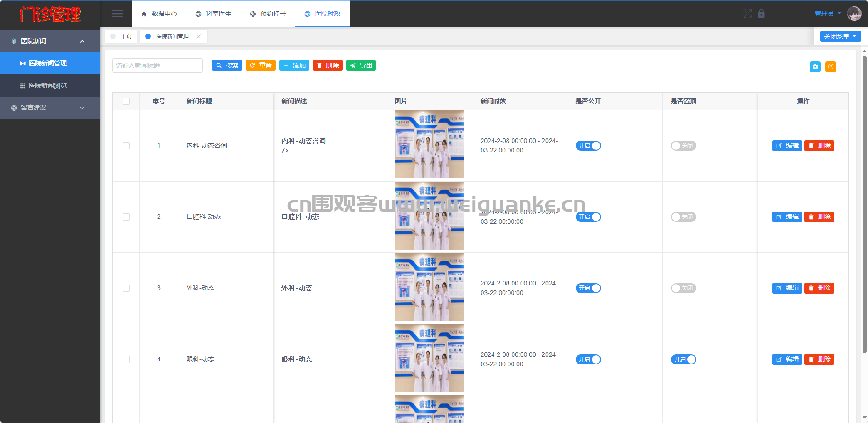This screenshot has width=868, height=423.
Task: Toggle 是否置顶 switch for 外科-动态
Action: pyautogui.click(x=684, y=288)
